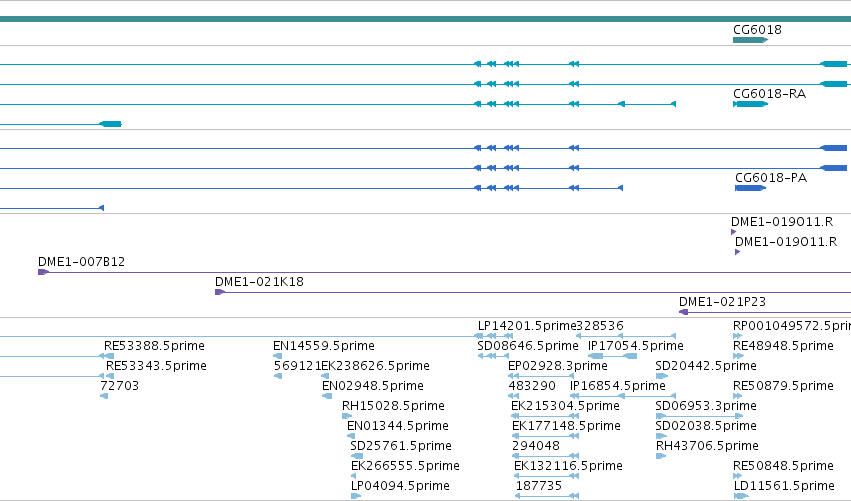Select the SD25761.5prime label
The height and width of the screenshot is (501, 851).
click(x=401, y=446)
